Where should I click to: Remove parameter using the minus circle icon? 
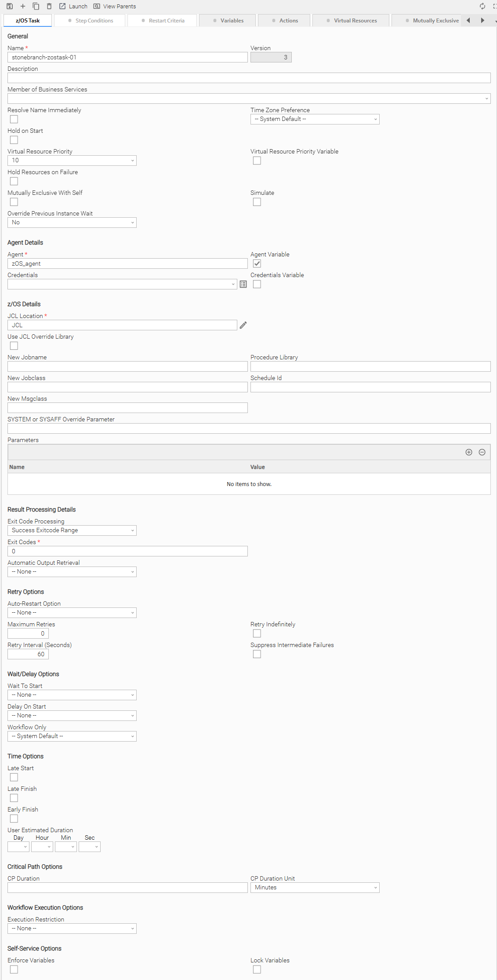pyautogui.click(x=482, y=452)
